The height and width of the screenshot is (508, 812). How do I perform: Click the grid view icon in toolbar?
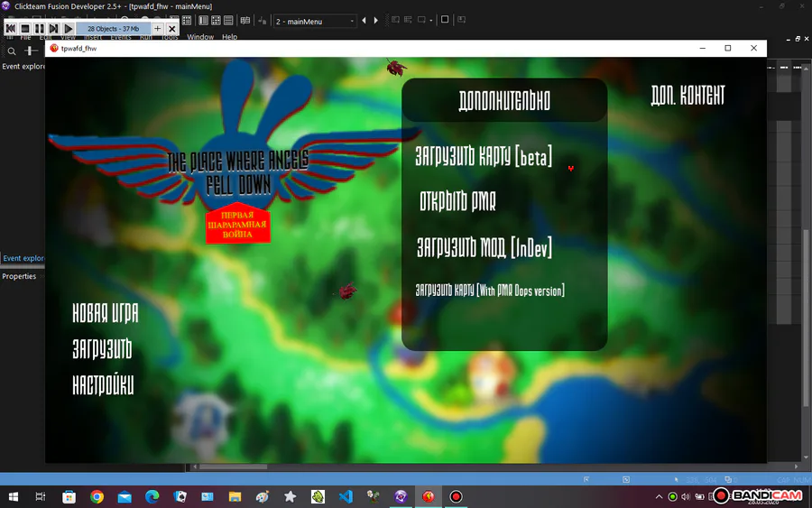point(187,20)
